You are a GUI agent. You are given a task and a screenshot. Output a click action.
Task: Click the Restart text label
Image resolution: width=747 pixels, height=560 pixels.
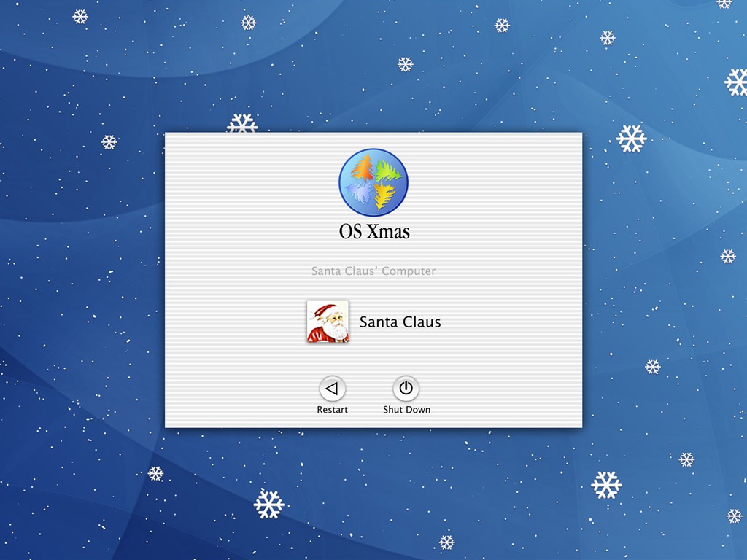click(332, 410)
